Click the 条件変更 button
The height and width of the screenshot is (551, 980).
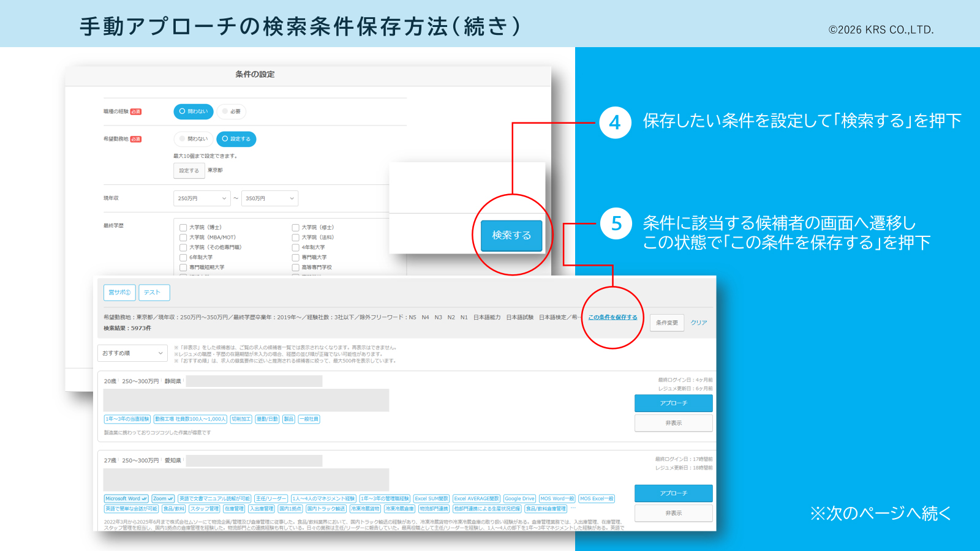[667, 323]
